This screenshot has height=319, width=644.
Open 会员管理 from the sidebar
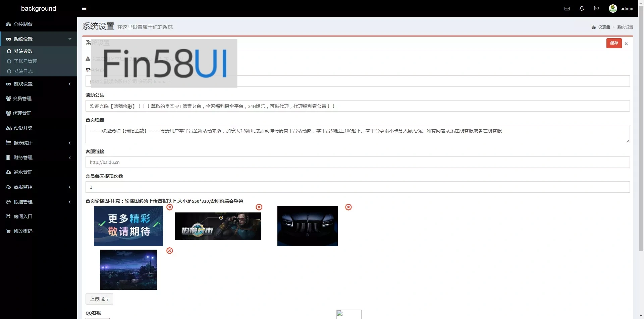click(22, 98)
